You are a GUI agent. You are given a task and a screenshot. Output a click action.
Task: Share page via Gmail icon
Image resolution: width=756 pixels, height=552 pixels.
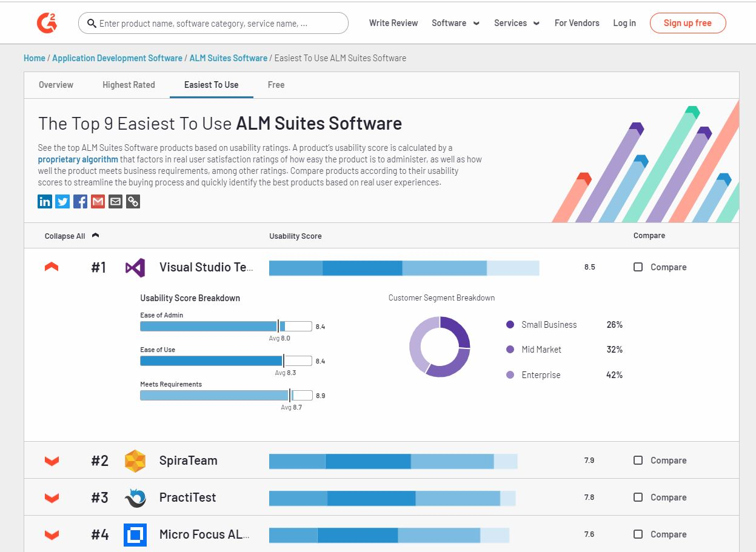pyautogui.click(x=98, y=202)
